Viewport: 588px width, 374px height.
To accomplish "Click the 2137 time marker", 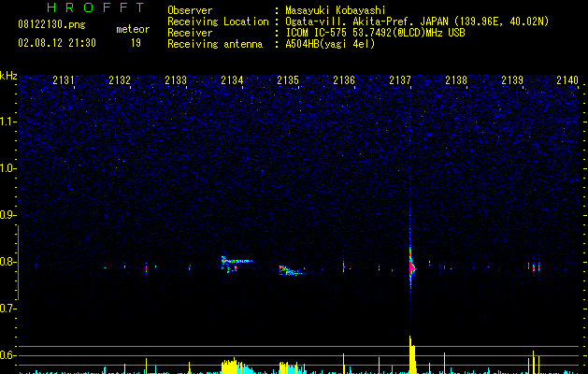I will [400, 80].
